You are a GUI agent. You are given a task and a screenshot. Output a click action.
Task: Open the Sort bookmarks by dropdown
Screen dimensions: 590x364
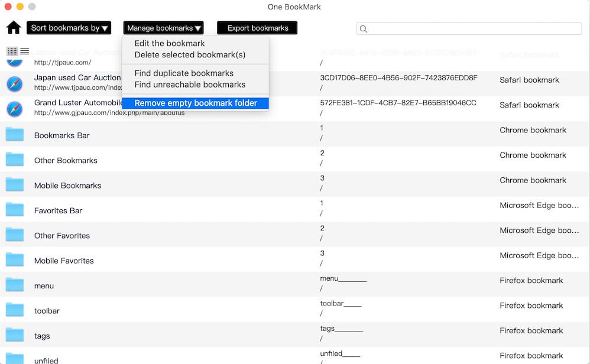(69, 28)
